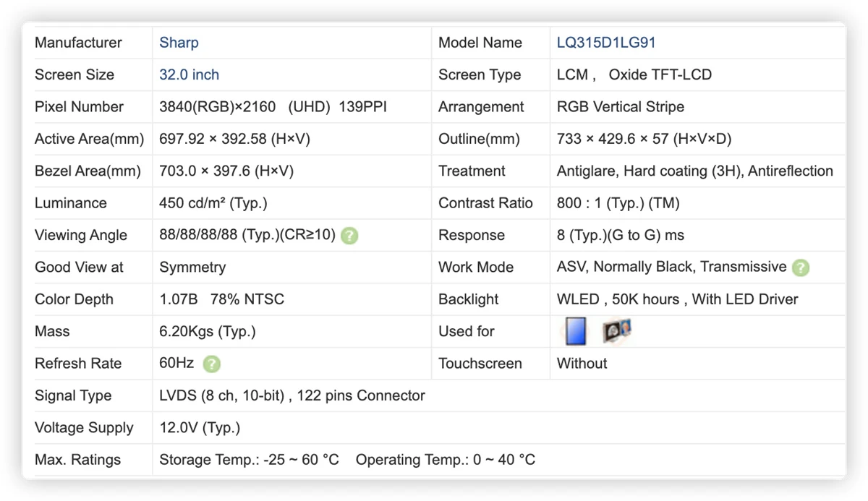The image size is (868, 501).
Task: Click the Refresh Rate label
Action: 78,363
